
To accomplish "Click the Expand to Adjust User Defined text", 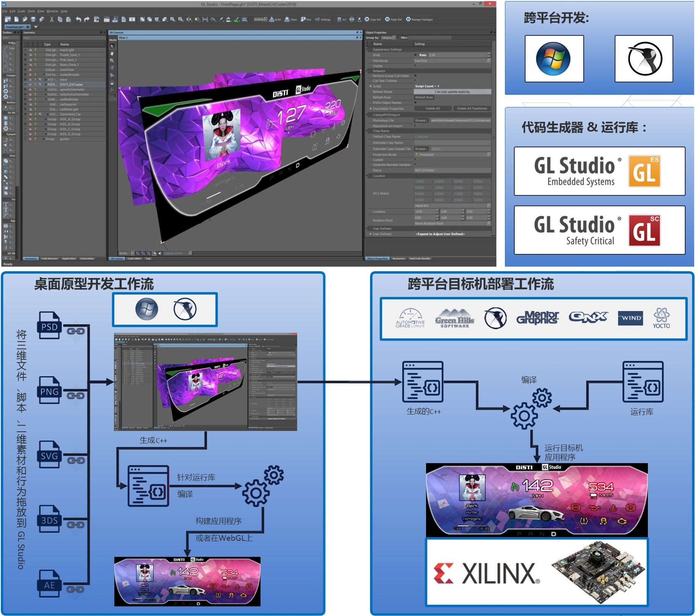I will point(440,234).
